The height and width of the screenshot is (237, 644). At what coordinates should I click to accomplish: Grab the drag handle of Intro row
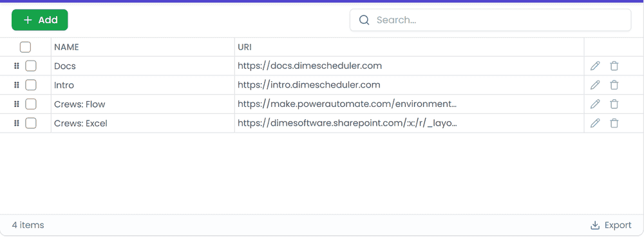point(17,85)
